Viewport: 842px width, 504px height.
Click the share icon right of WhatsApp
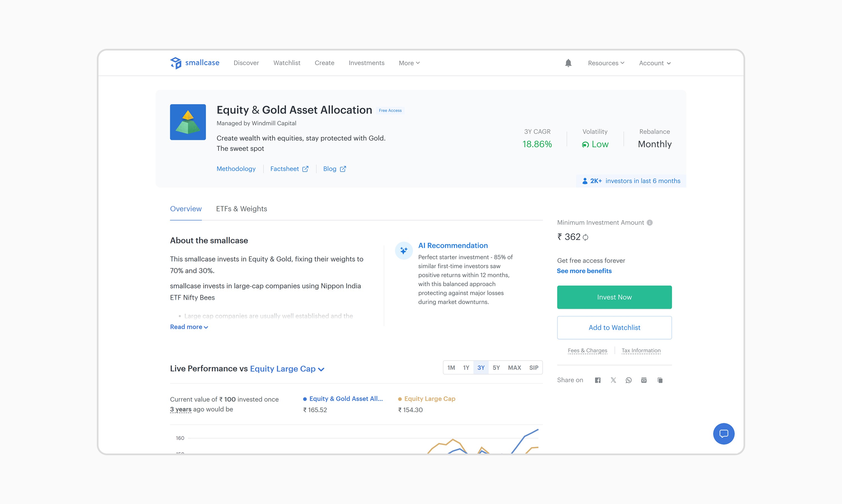[644, 380]
